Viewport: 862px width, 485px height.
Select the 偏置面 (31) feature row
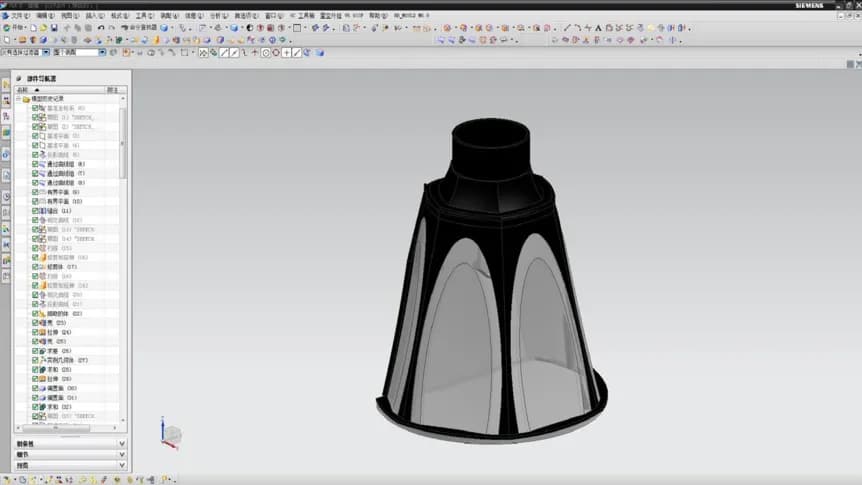67,398
